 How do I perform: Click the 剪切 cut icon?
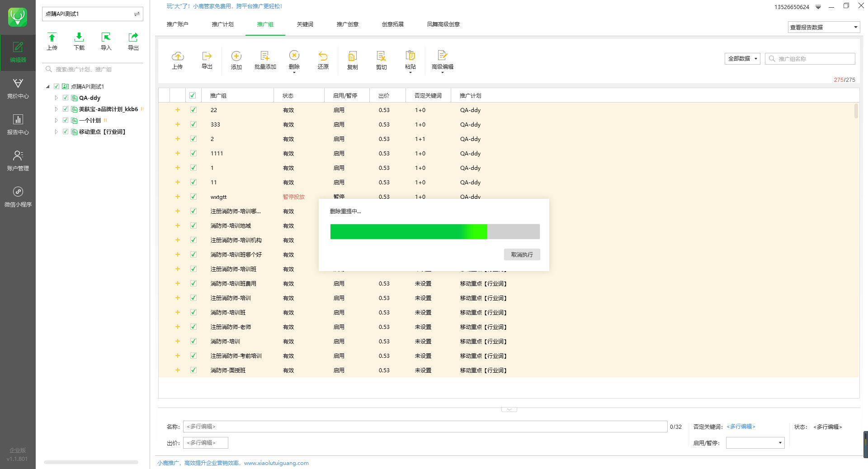coord(382,60)
